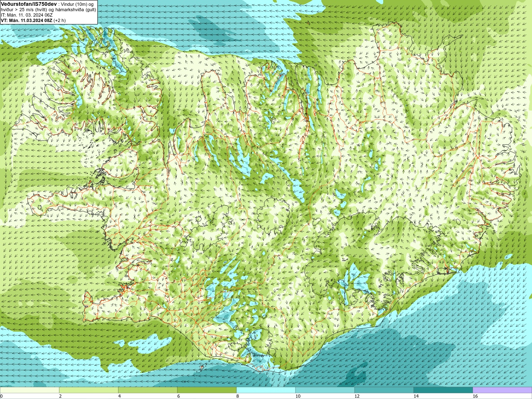Click the medium green 4–6 legend swatch
Screen dimensions: 532x399
(148, 390)
